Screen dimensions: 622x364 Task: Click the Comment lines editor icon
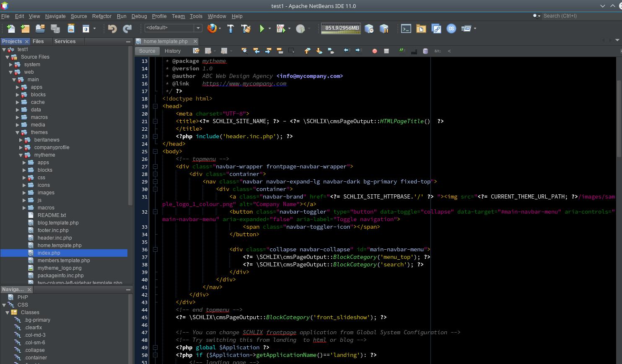(402, 51)
